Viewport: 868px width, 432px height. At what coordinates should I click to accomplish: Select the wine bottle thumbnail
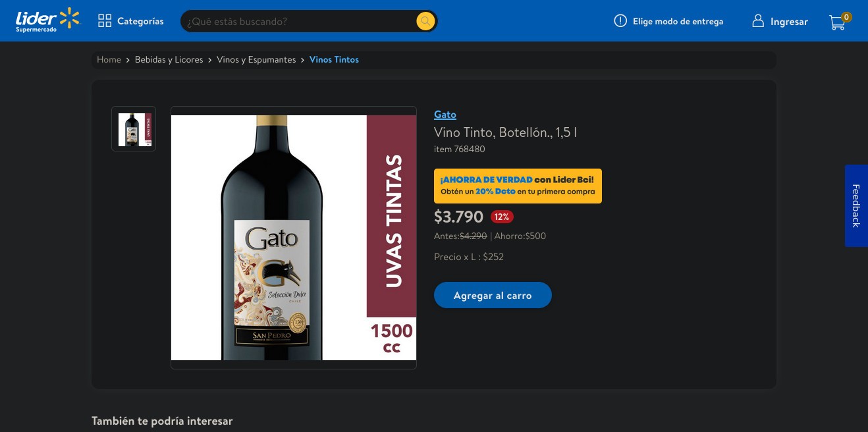134,129
